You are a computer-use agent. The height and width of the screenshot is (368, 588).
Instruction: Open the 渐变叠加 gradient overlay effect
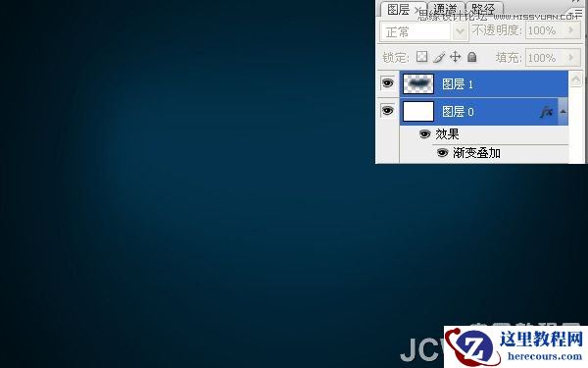pyautogui.click(x=476, y=153)
